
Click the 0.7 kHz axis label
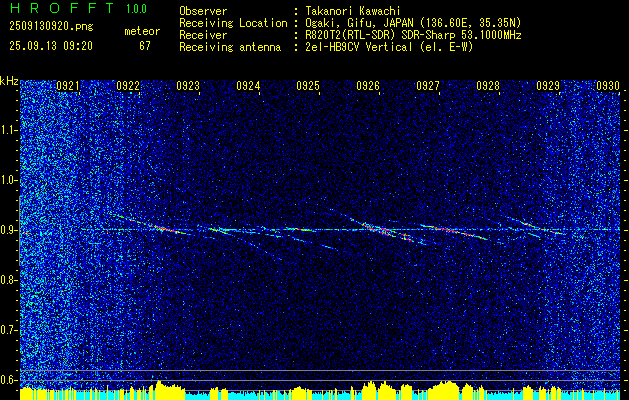(8, 330)
